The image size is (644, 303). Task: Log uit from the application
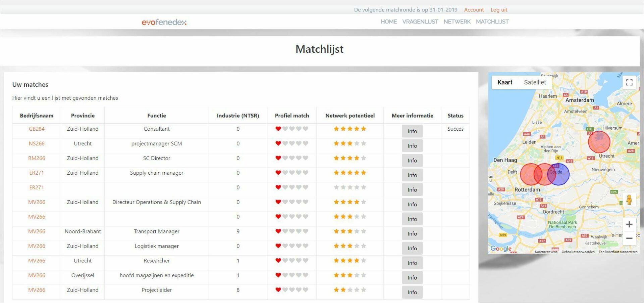click(499, 10)
